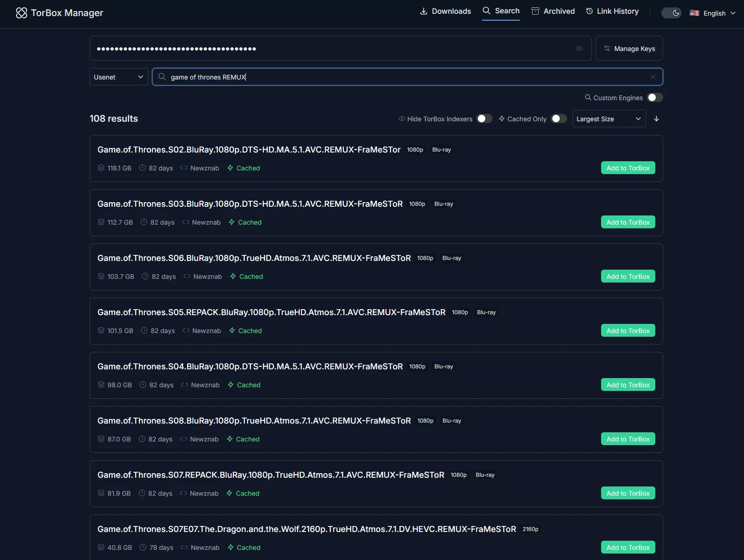This screenshot has height=560, width=744.
Task: Click the Downloads arrow icon in navbar
Action: point(424,11)
